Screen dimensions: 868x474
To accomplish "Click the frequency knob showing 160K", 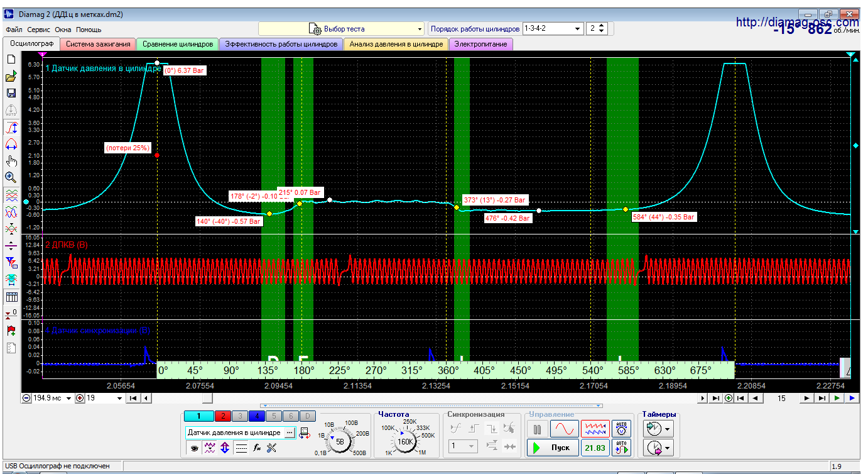I will 406,441.
